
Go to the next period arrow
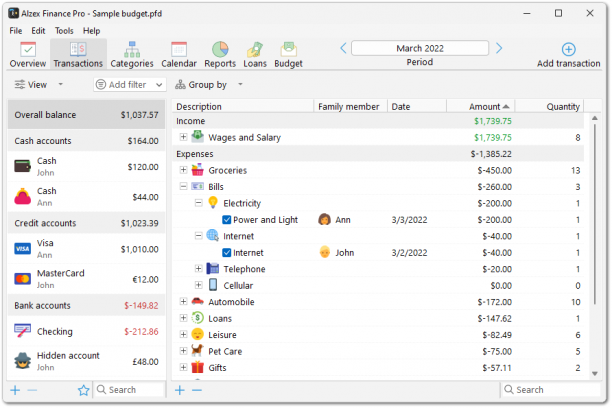[x=499, y=48]
